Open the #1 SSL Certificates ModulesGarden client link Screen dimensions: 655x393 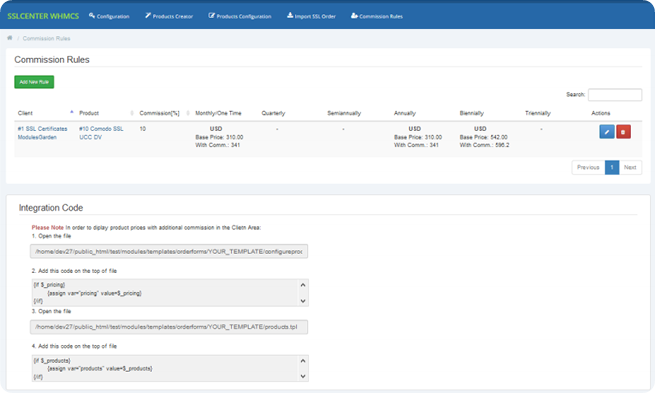pyautogui.click(x=42, y=133)
